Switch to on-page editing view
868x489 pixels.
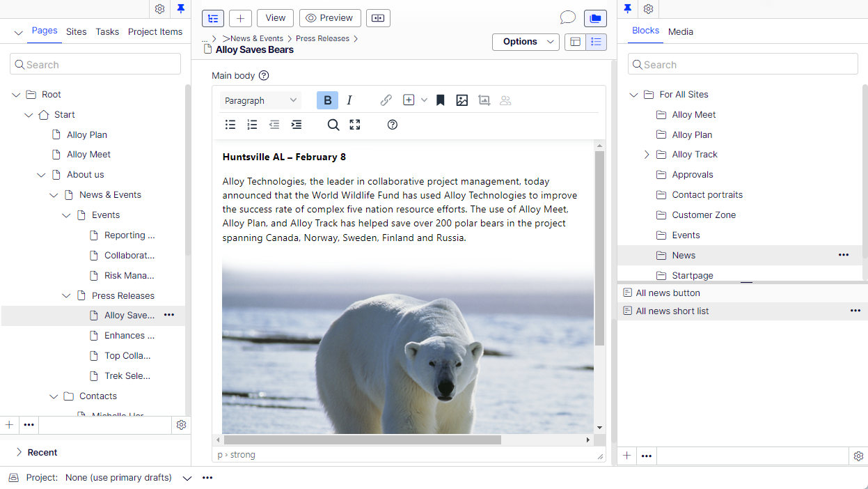[575, 42]
